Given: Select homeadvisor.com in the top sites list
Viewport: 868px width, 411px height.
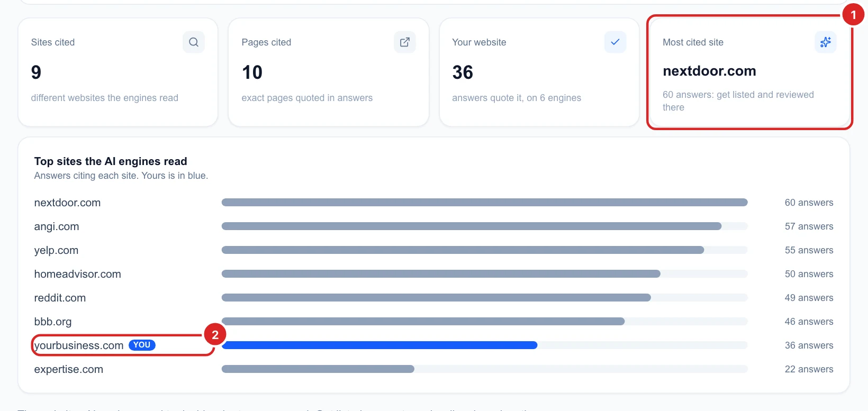Looking at the screenshot, I should click(78, 274).
